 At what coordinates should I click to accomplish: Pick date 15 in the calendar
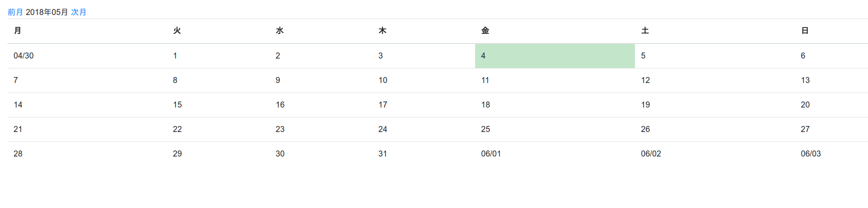177,104
